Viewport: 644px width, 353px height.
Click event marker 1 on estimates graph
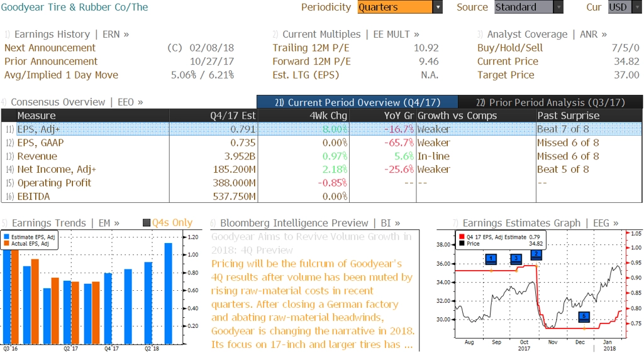[x=491, y=259]
